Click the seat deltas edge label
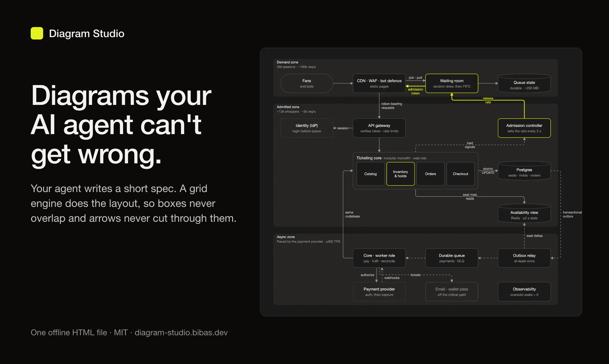Screen dimensions: 609x364 pos(534,236)
